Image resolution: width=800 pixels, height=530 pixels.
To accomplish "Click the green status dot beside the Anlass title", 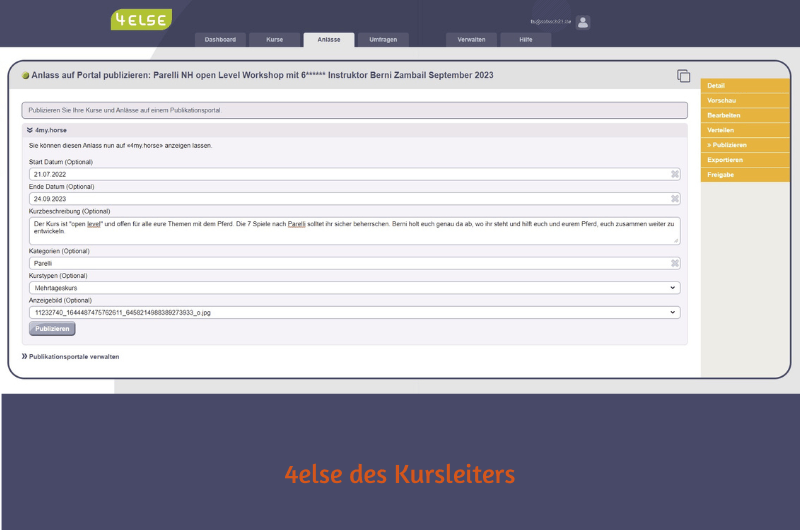I will pyautogui.click(x=25, y=76).
